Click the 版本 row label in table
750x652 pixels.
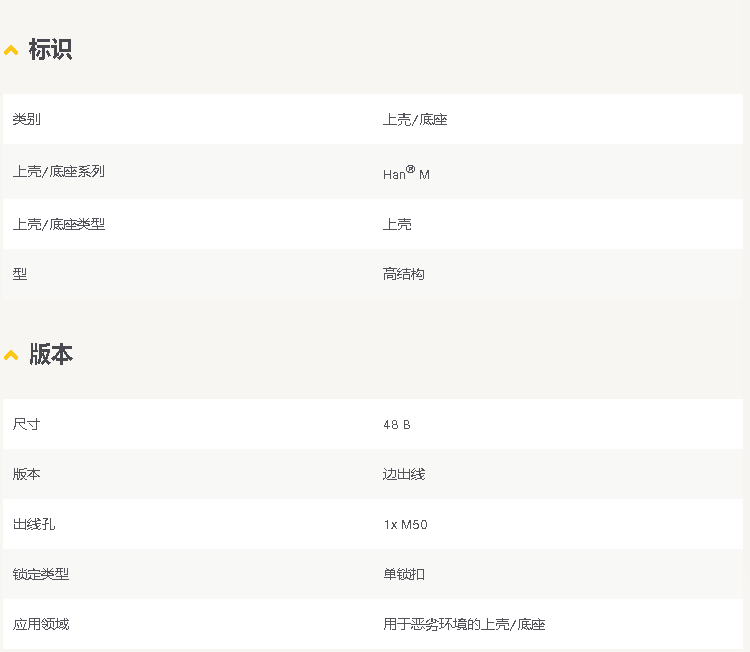point(27,474)
